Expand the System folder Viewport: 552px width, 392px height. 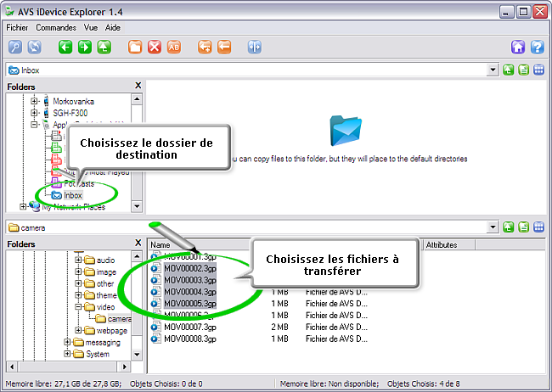pyautogui.click(x=67, y=354)
